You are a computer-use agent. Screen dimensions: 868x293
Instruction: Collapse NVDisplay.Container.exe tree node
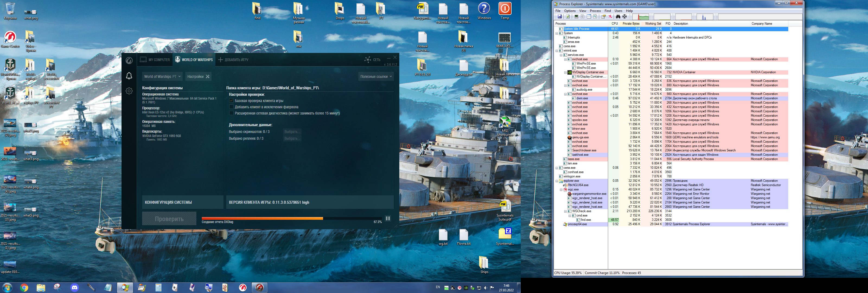565,72
